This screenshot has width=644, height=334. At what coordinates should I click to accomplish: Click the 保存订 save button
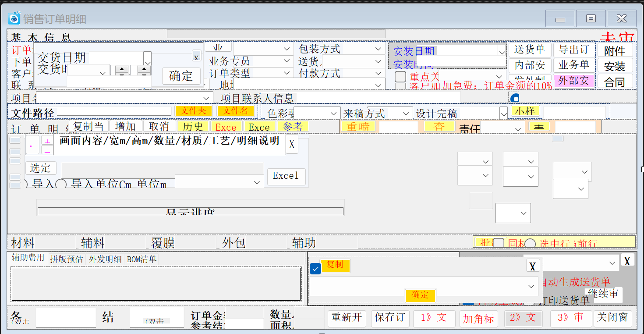click(x=390, y=318)
